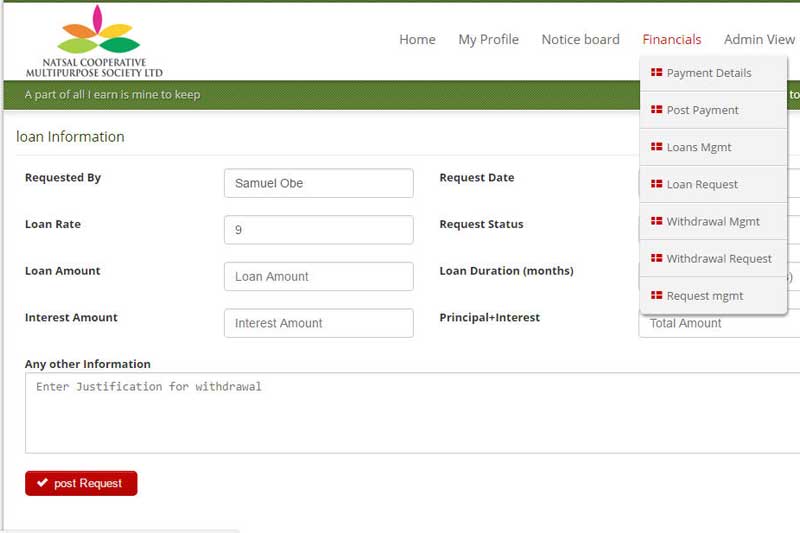Click the Interest Amount field
800x533 pixels.
318,323
